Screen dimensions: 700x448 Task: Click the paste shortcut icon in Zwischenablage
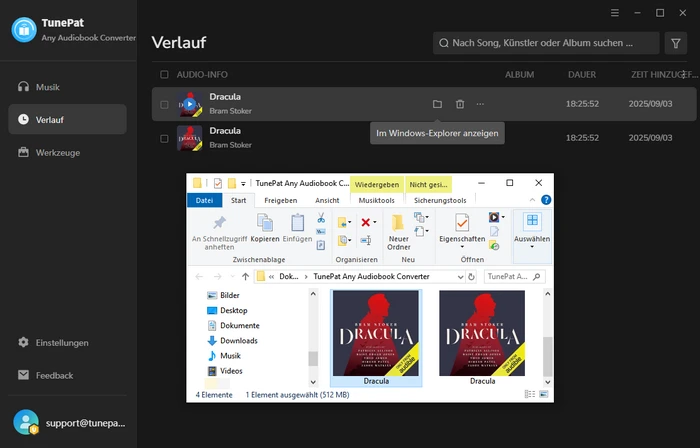coord(321,245)
